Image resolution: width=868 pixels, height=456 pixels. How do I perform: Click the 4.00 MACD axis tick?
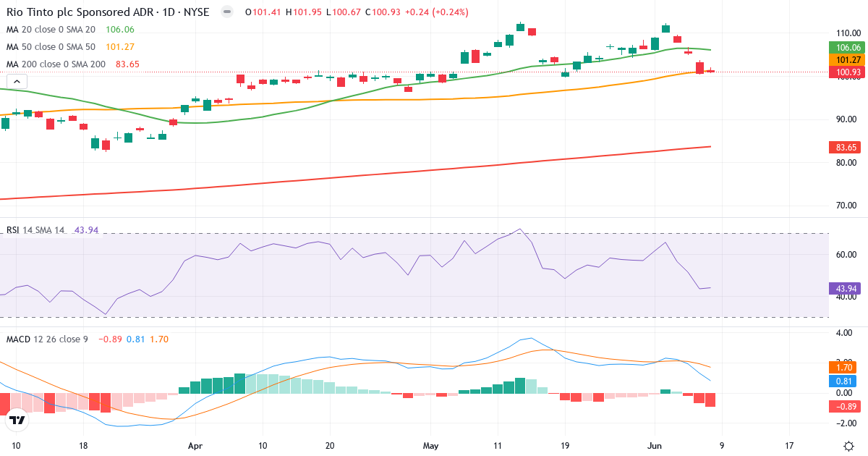click(x=843, y=333)
